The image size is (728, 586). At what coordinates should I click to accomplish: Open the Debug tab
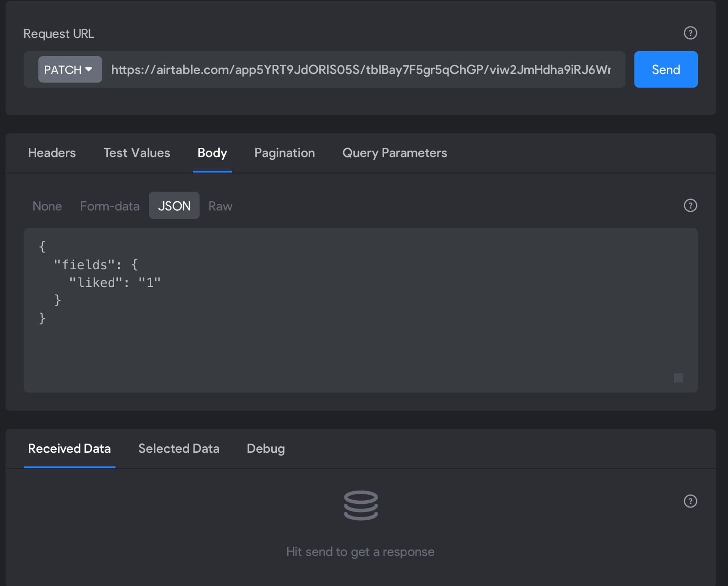tap(265, 449)
